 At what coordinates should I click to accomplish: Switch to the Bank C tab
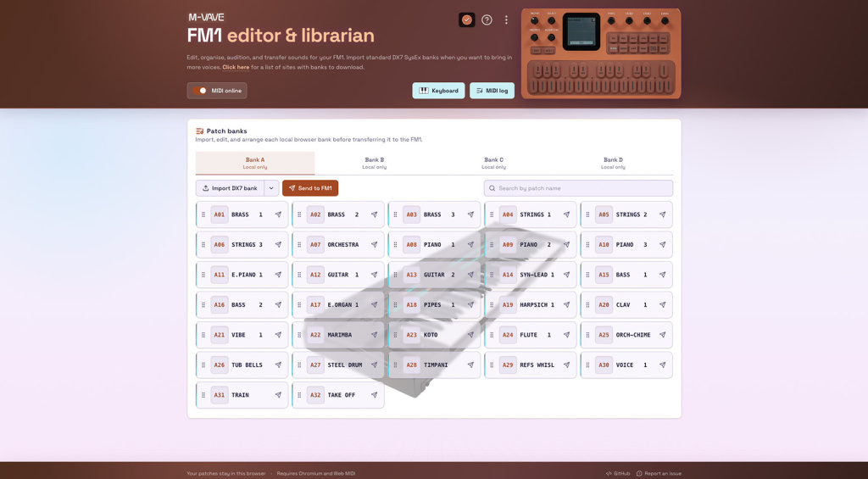tap(494, 164)
